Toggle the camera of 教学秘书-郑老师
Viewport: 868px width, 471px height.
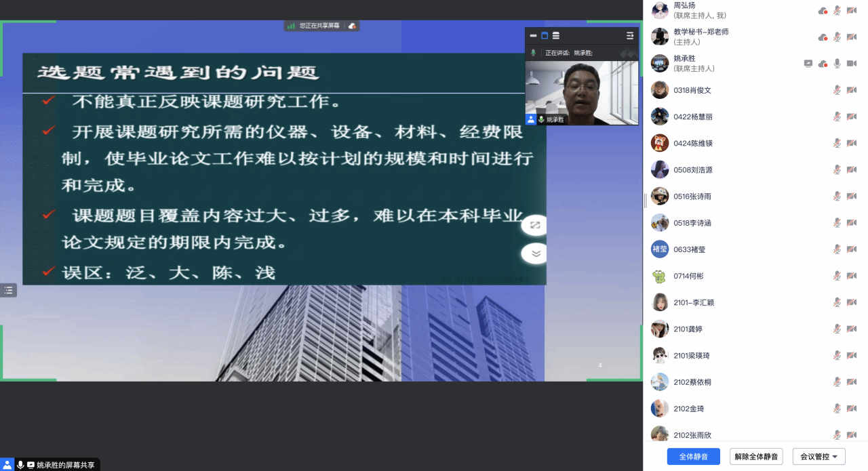(x=852, y=37)
